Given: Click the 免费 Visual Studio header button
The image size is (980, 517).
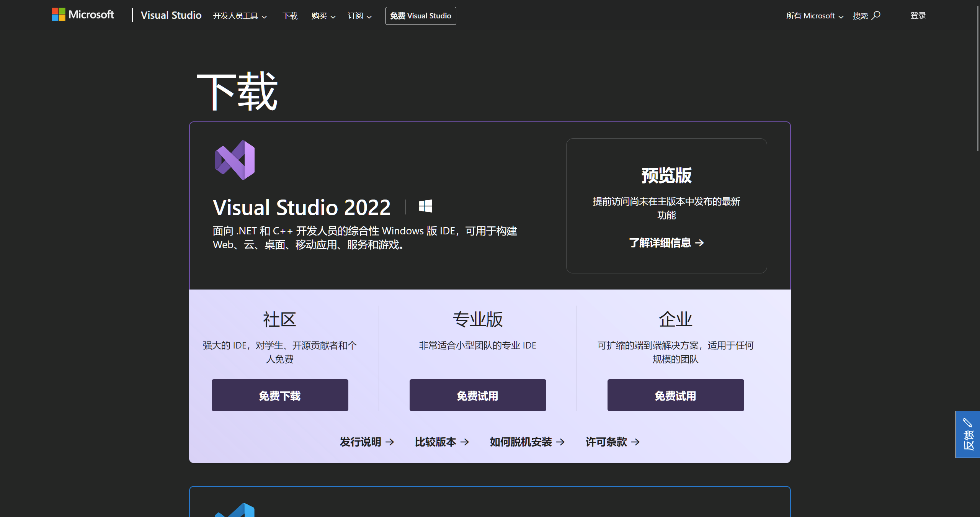Looking at the screenshot, I should pos(420,16).
